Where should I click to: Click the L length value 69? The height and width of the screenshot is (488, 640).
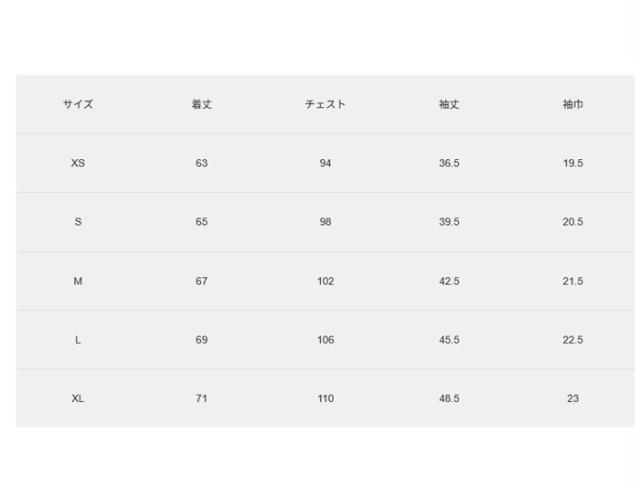[x=202, y=340]
